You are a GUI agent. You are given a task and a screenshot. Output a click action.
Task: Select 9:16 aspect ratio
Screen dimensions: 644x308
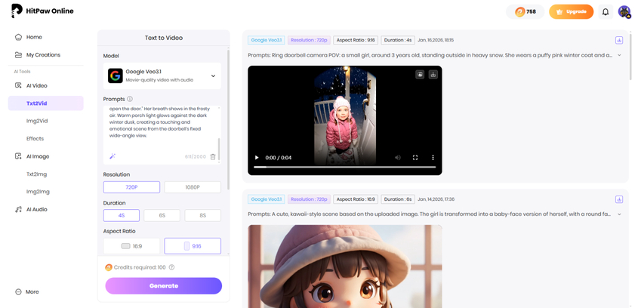(x=193, y=246)
